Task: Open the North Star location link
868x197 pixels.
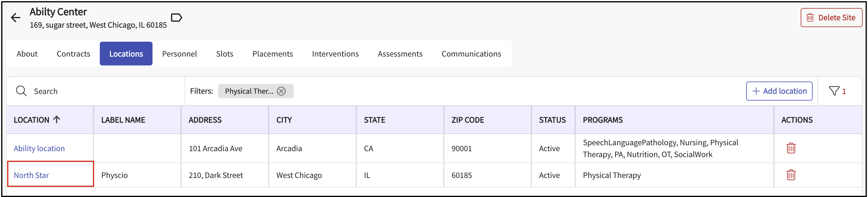Action: tap(31, 176)
